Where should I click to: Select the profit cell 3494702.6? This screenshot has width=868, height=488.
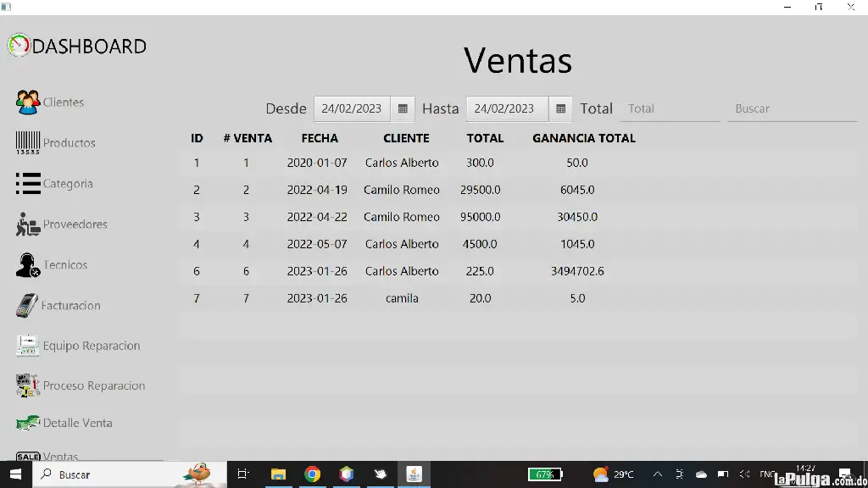pos(577,271)
